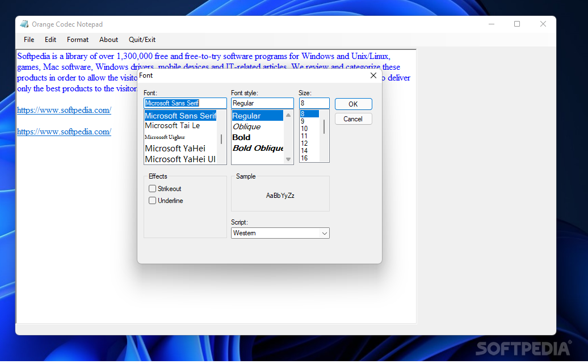Close the Font dialog with X
Screen dimensions: 588x364
(x=373, y=75)
